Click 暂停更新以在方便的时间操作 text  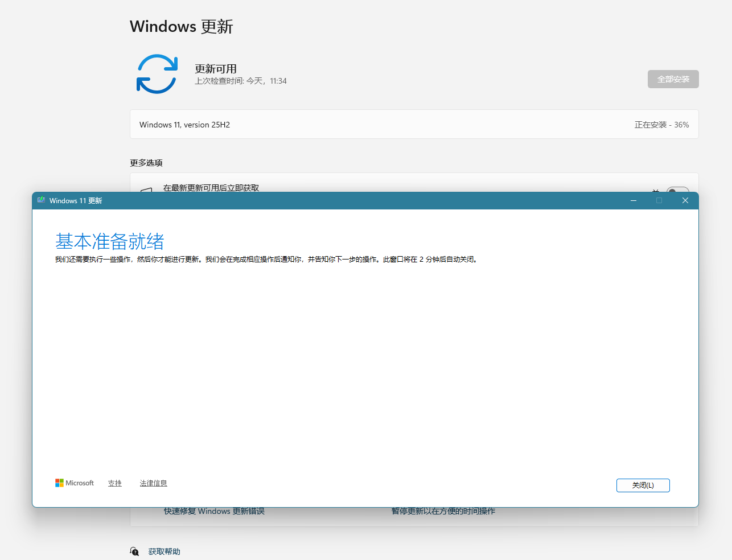click(x=443, y=511)
